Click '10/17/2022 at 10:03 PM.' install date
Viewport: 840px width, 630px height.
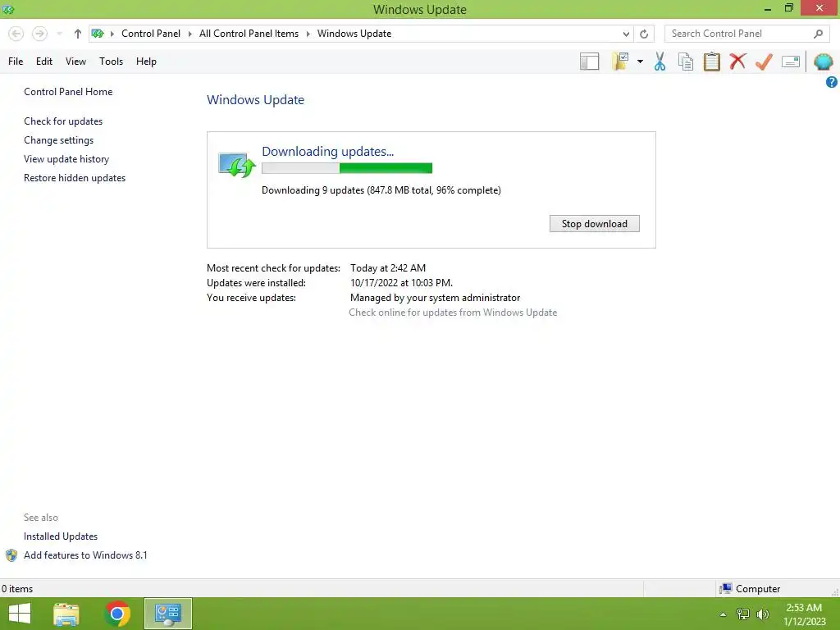[x=401, y=283]
